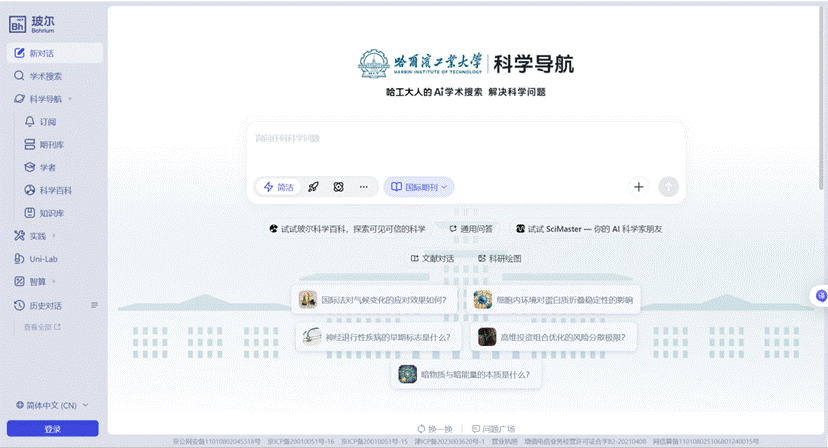The image size is (828, 448).
Task: Click the rocket mode icon in input box
Action: tap(313, 187)
